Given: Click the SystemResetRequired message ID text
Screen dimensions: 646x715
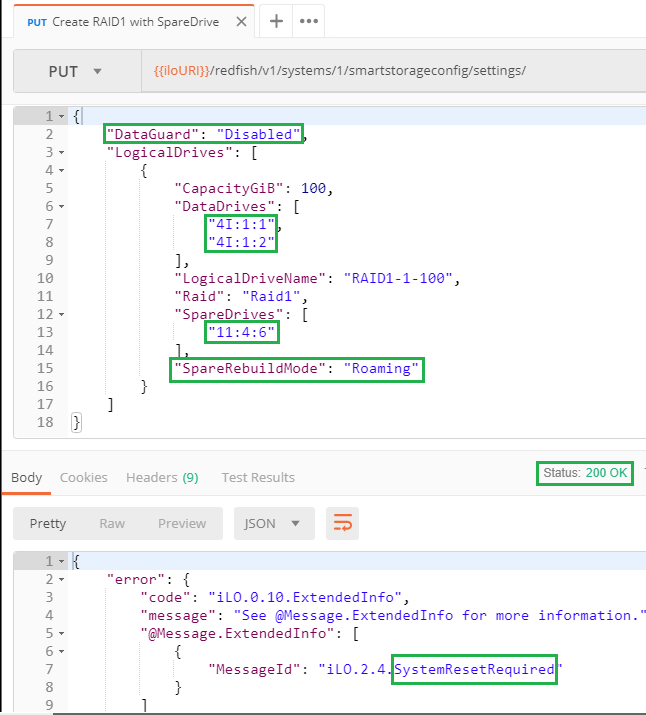Looking at the screenshot, I should point(474,669).
